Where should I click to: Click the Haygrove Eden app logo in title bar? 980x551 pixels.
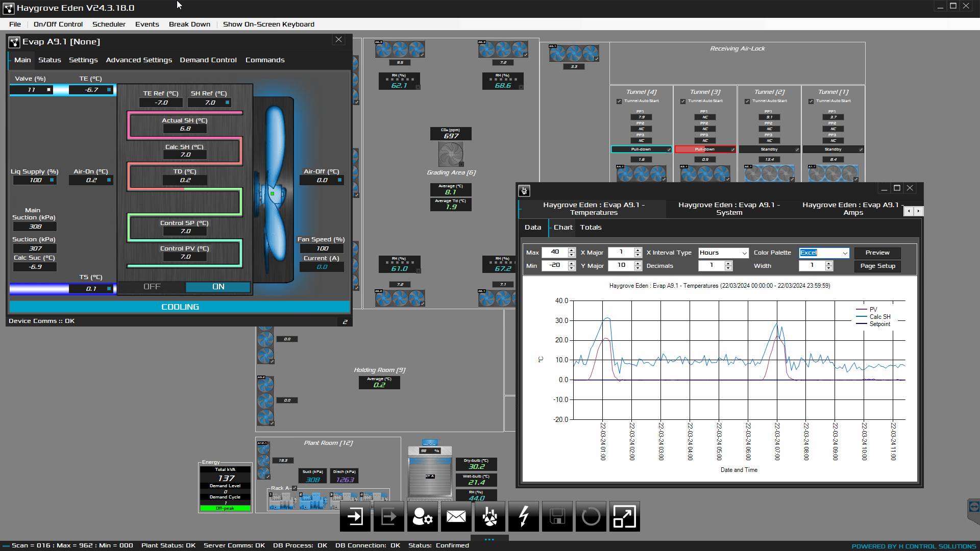tap(8, 8)
